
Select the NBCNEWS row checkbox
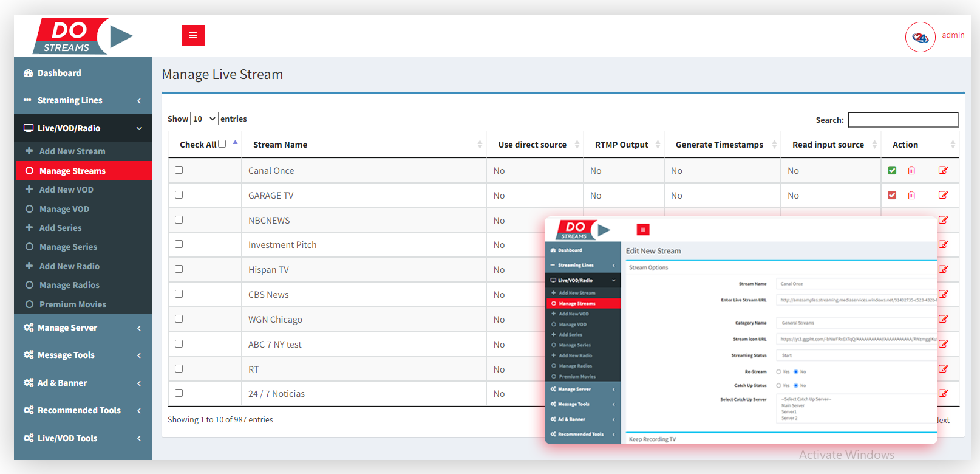point(179,220)
